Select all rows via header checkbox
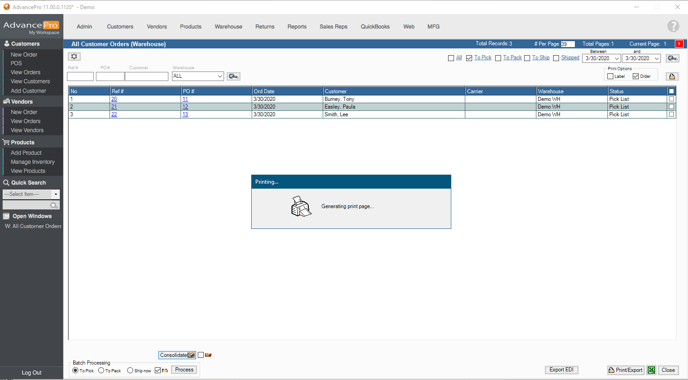Image resolution: width=688 pixels, height=380 pixels. pyautogui.click(x=671, y=91)
